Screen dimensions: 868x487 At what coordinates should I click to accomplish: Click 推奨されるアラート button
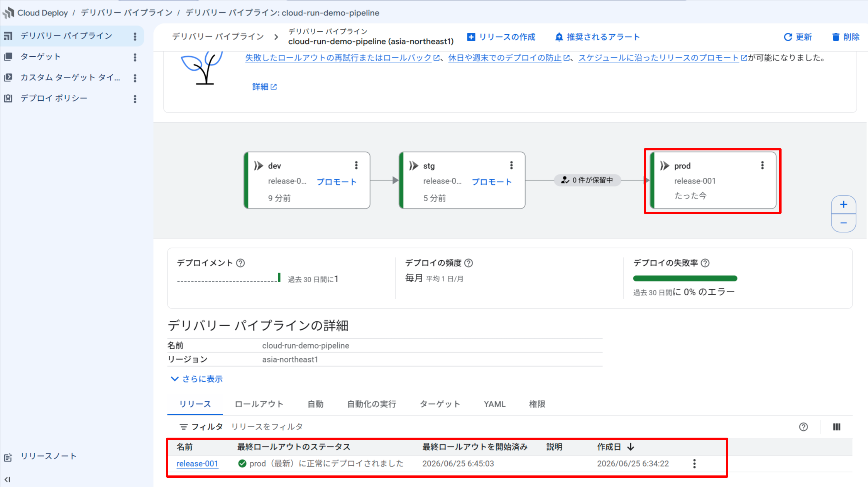point(597,37)
